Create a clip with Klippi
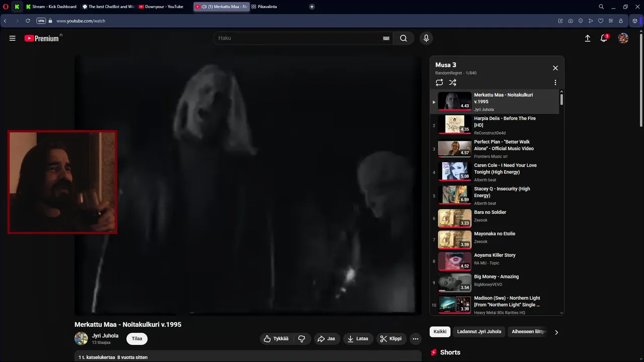Image resolution: width=644 pixels, height=362 pixels. tap(391, 339)
